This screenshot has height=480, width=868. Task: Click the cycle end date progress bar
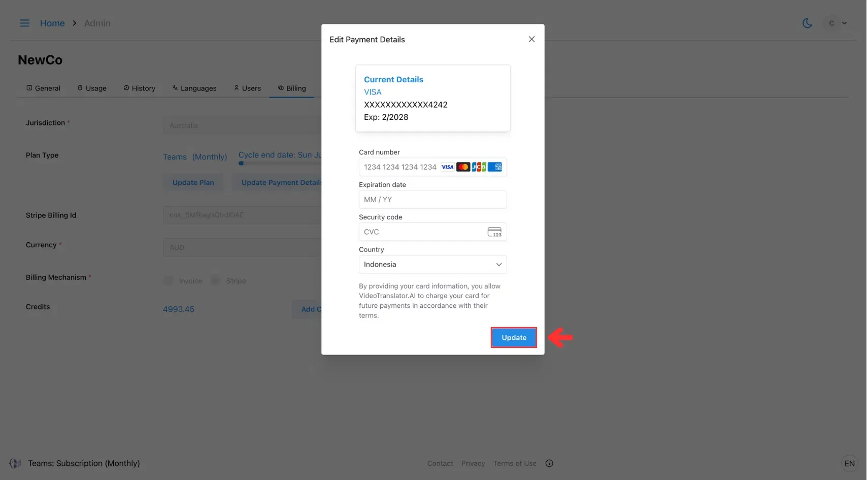click(280, 163)
